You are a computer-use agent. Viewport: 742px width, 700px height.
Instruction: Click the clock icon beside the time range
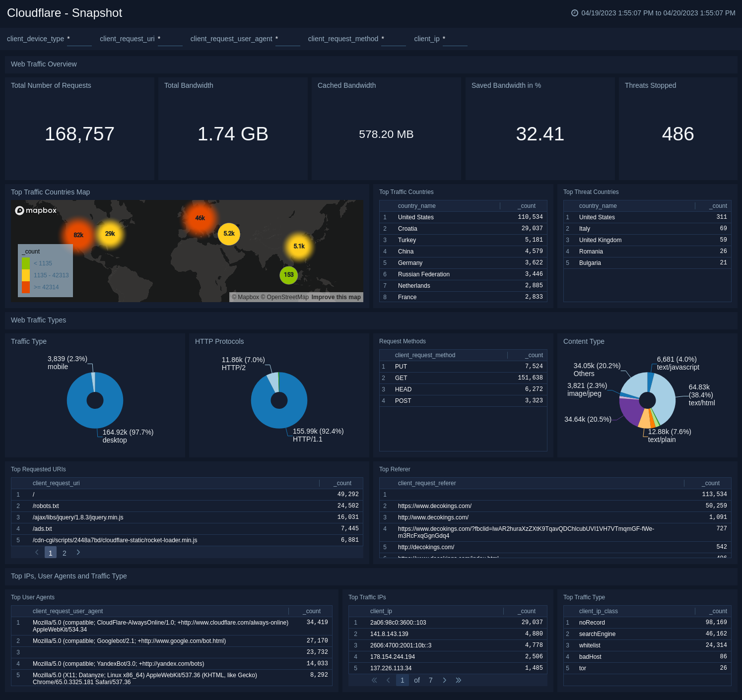click(575, 13)
